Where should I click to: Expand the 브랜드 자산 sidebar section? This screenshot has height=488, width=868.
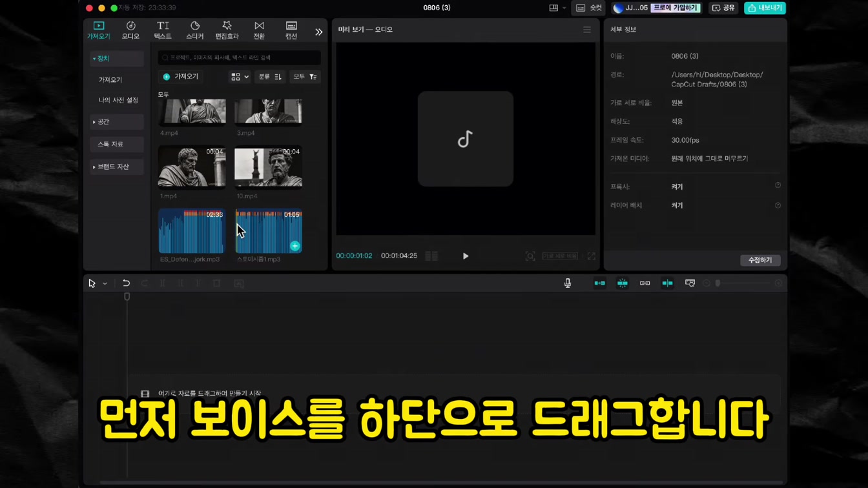click(116, 167)
